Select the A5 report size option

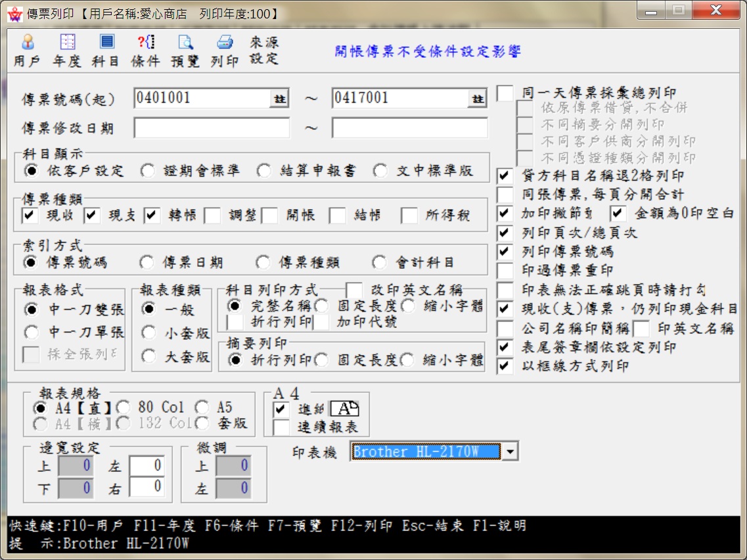202,408
